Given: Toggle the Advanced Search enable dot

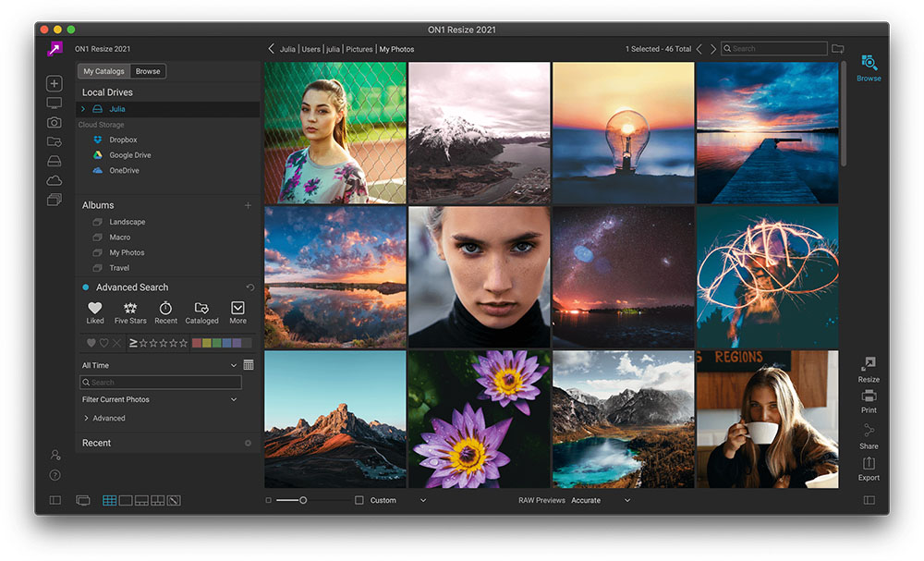Looking at the screenshot, I should coord(85,287).
